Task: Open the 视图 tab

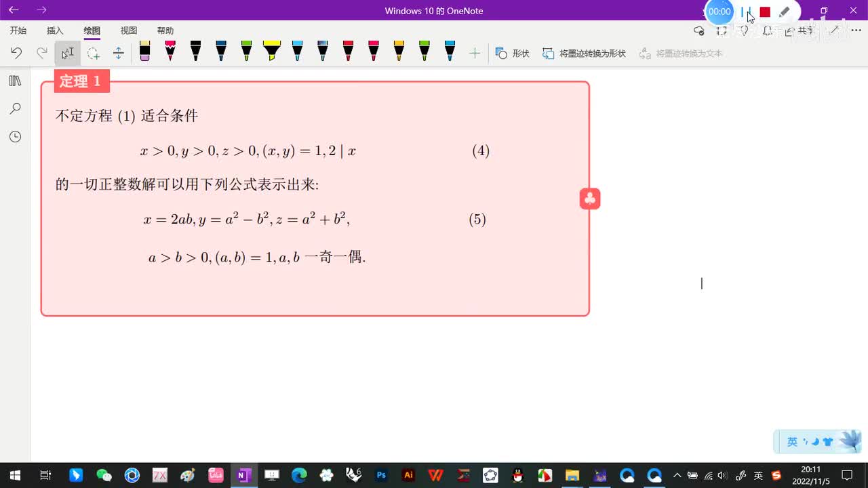Action: [x=128, y=30]
